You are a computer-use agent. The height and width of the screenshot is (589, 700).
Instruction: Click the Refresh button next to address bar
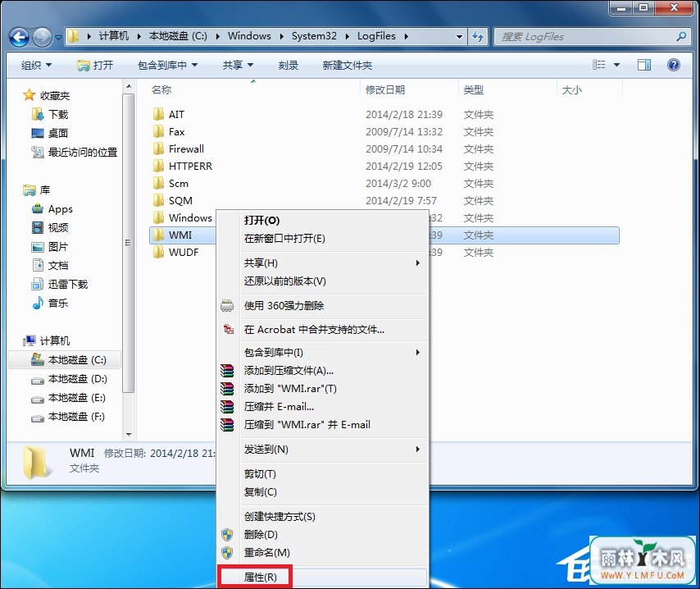pyautogui.click(x=478, y=37)
